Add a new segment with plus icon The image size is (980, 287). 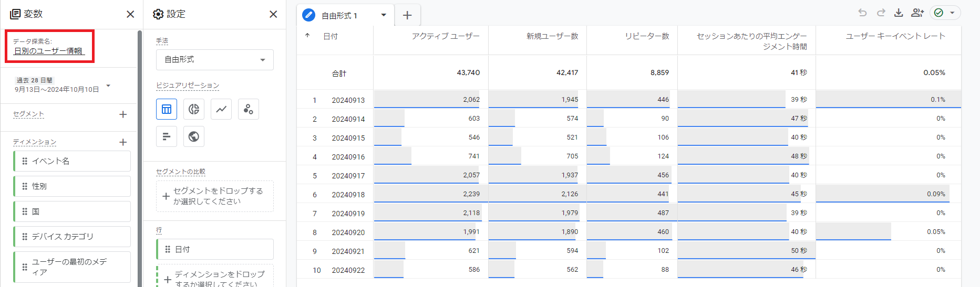[123, 114]
